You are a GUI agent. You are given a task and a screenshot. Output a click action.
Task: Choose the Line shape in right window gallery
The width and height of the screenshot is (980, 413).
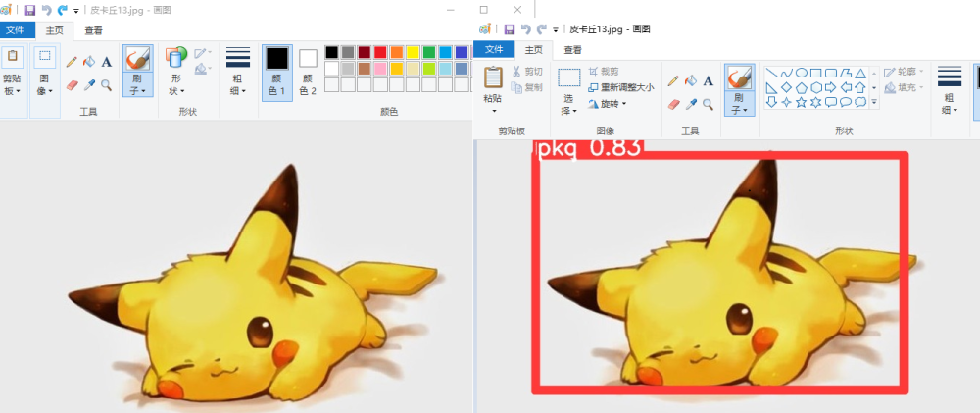click(x=772, y=73)
